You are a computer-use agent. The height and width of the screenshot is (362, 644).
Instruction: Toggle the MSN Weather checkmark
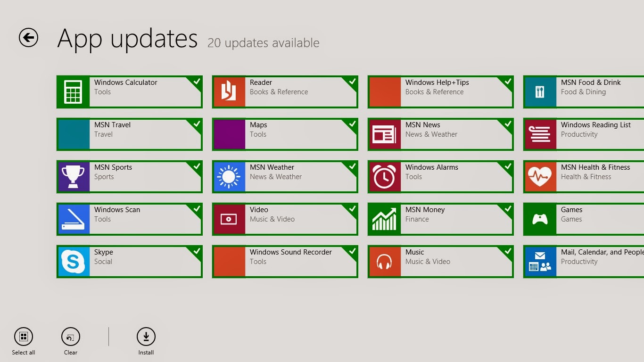[x=352, y=167]
